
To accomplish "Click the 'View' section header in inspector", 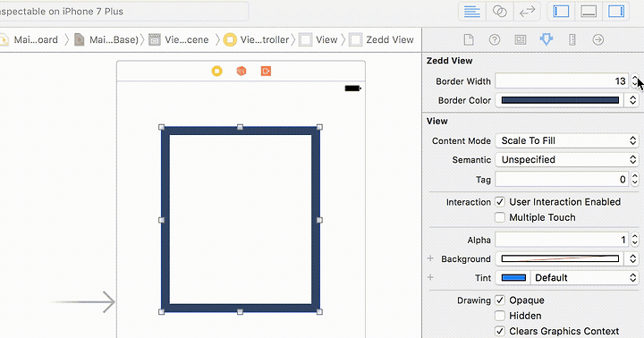I will (437, 121).
